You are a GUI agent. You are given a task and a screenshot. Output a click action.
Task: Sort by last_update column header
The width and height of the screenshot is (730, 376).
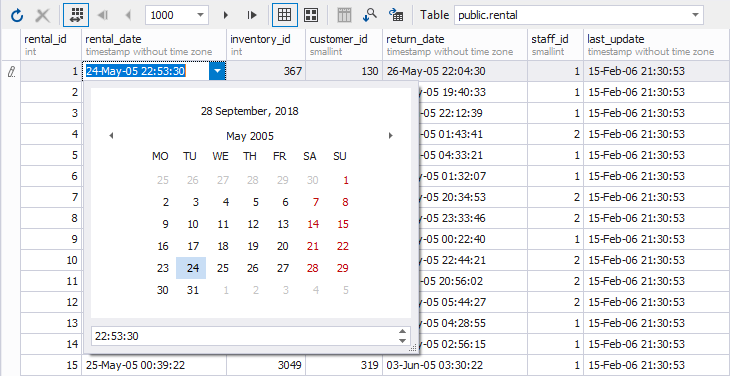point(656,45)
